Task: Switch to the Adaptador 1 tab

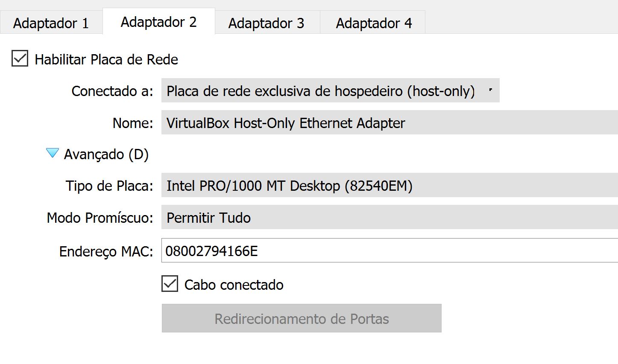Action: (51, 23)
